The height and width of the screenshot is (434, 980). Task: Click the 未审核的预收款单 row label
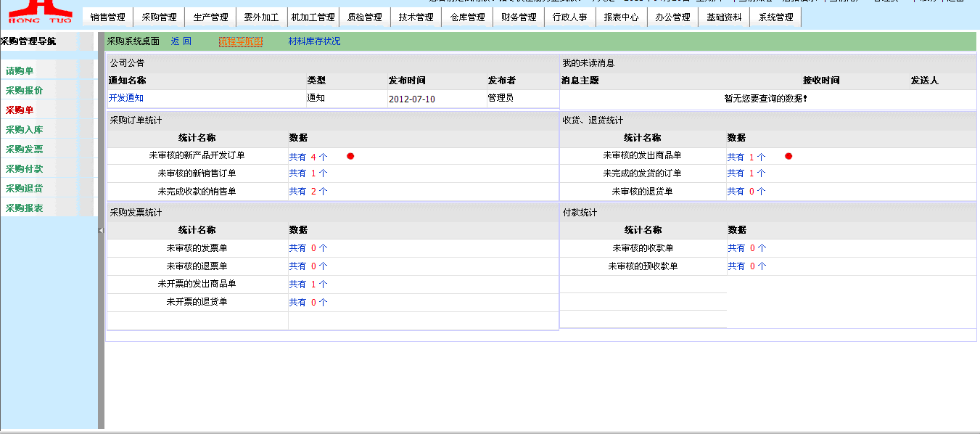click(x=643, y=266)
